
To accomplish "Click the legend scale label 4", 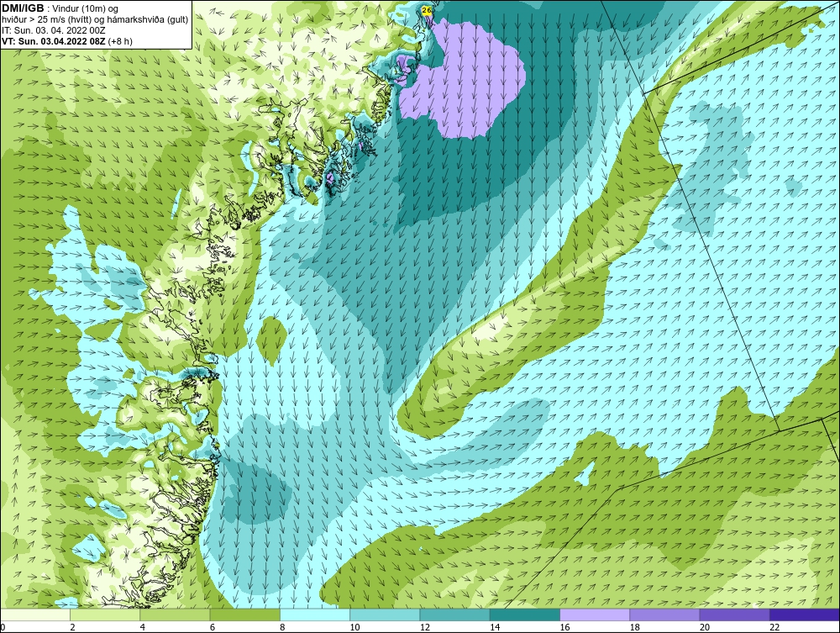I will (x=142, y=627).
